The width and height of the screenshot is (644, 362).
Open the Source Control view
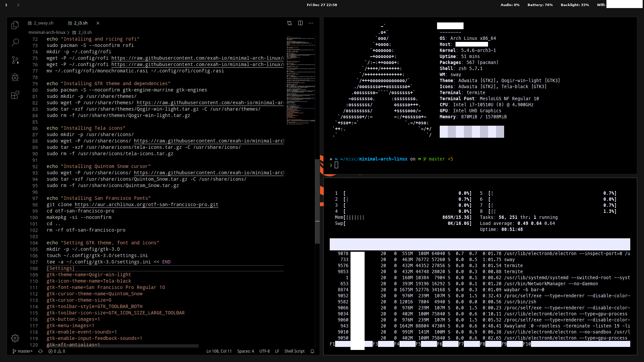pos(15,60)
